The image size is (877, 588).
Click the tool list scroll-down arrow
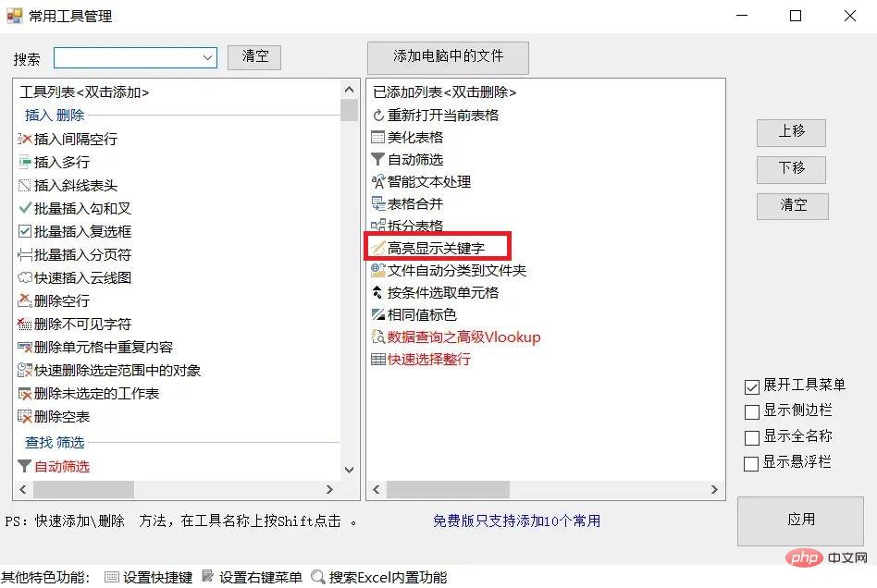(x=349, y=470)
